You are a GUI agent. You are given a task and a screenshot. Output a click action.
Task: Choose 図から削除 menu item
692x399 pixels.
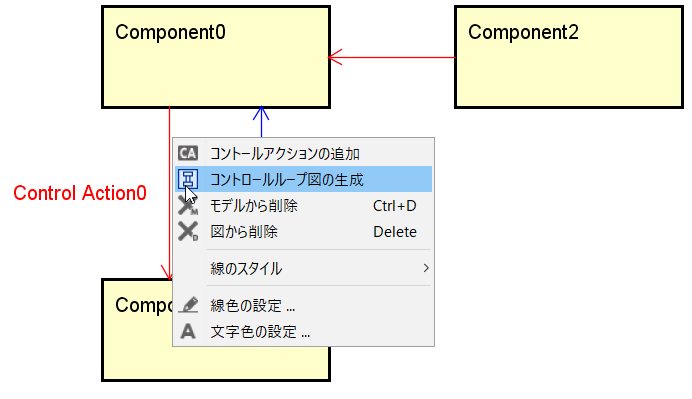303,232
